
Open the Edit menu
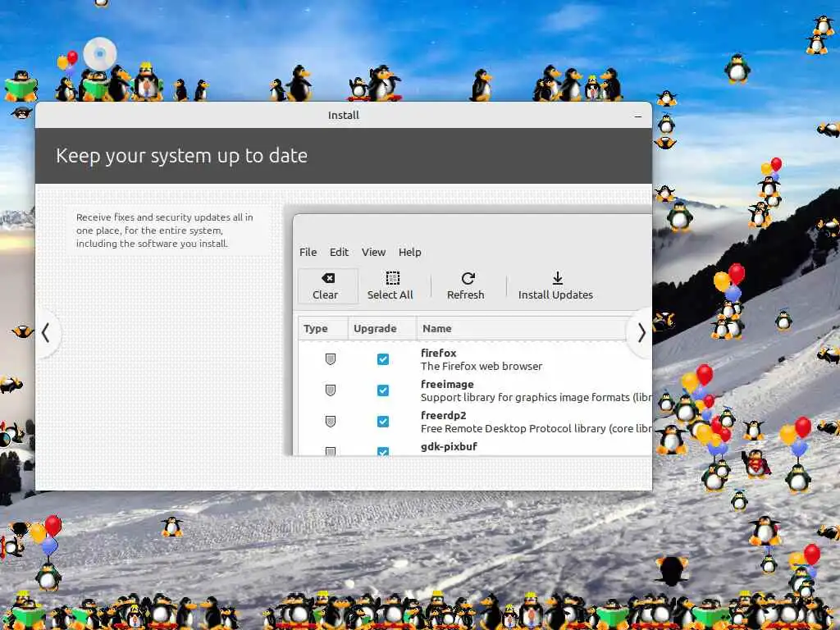[x=339, y=252]
